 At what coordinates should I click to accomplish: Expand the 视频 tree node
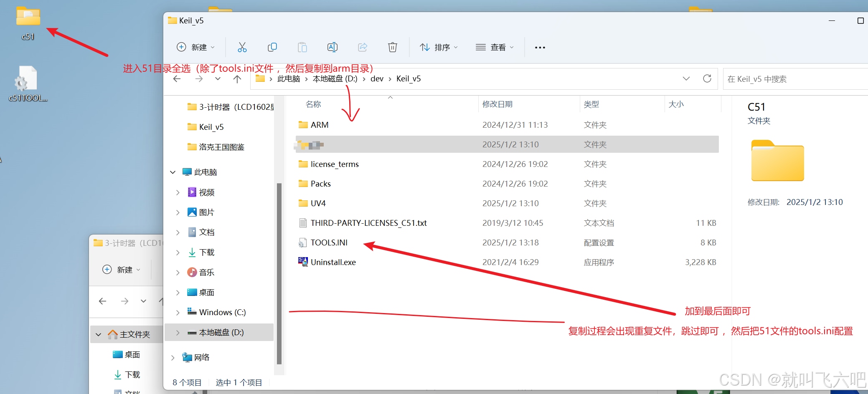pyautogui.click(x=178, y=192)
